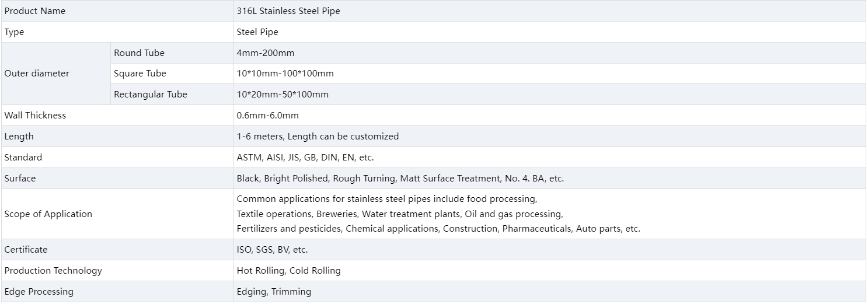Click the Product Name label cell
This screenshot has height=304, width=868.
pos(35,11)
